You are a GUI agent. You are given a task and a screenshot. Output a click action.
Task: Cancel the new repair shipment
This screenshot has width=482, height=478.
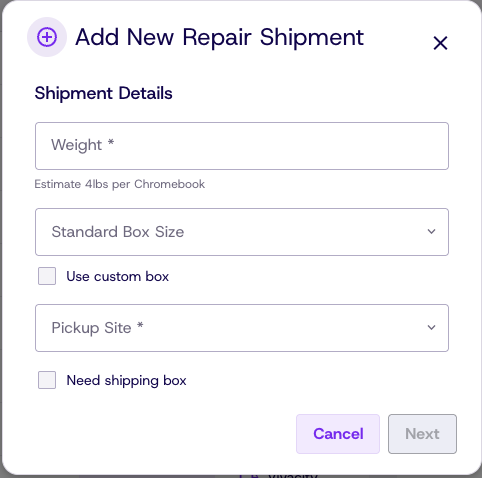(x=338, y=434)
